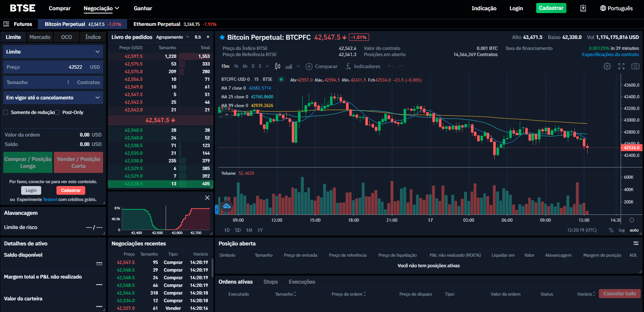The image size is (644, 312).
Task: Click the chart redo arrow
Action: click(400, 66)
